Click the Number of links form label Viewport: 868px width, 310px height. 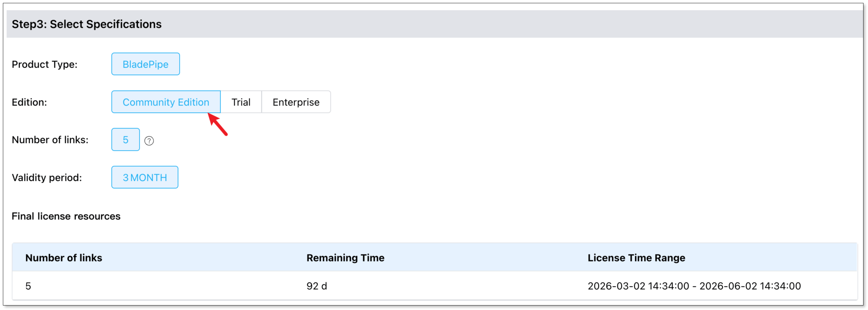(50, 140)
